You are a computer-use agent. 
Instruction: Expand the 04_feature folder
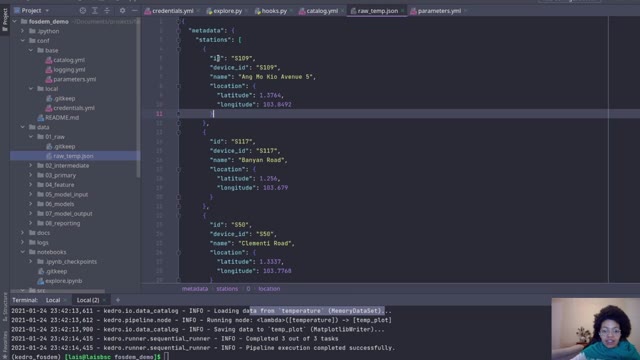pos(31,184)
